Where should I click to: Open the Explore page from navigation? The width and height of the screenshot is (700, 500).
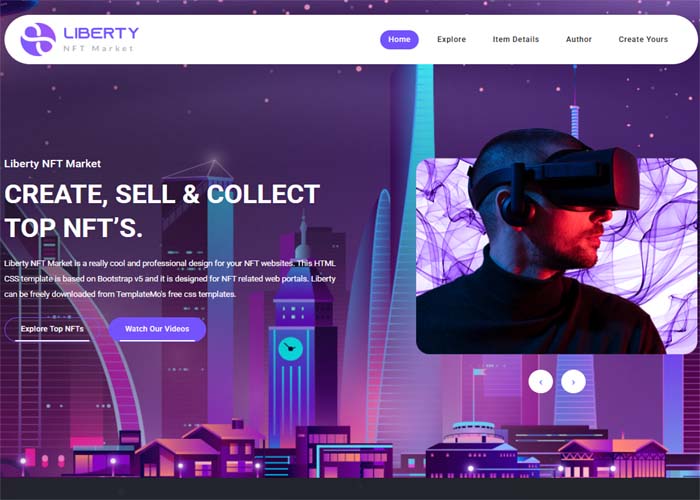point(451,39)
